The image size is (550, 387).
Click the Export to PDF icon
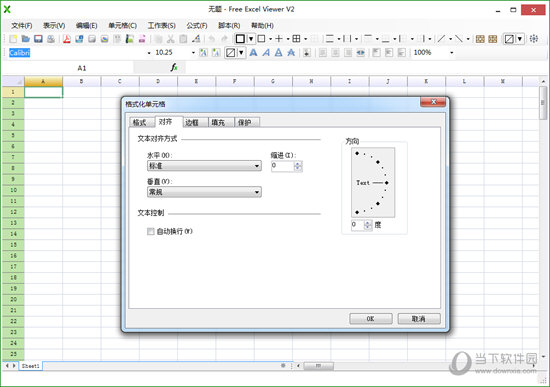click(67, 39)
